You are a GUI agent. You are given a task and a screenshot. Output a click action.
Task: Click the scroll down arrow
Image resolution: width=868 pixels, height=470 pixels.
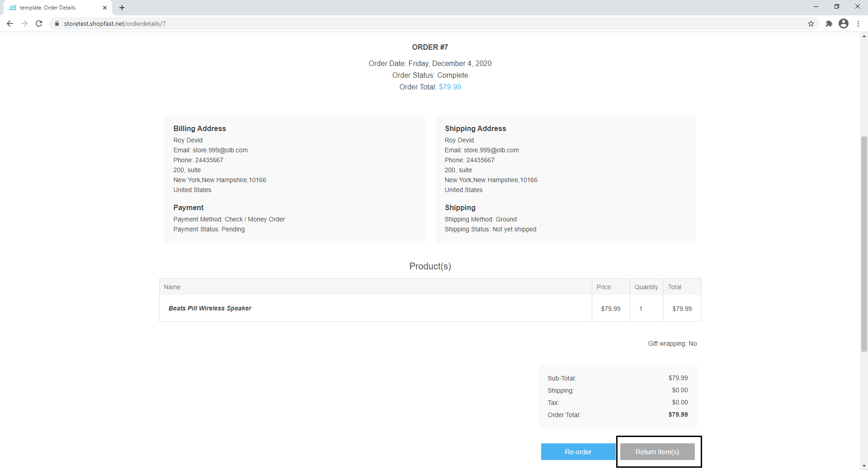pos(864,466)
